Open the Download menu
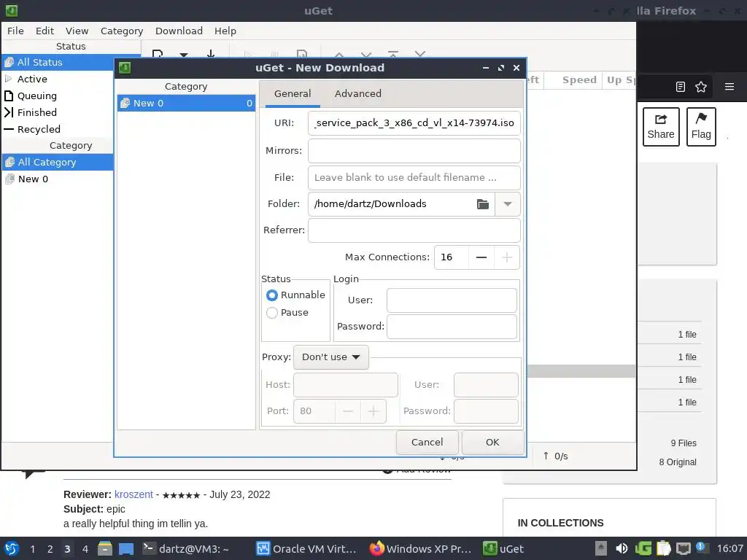Viewport: 747px width, 560px height. pos(179,31)
